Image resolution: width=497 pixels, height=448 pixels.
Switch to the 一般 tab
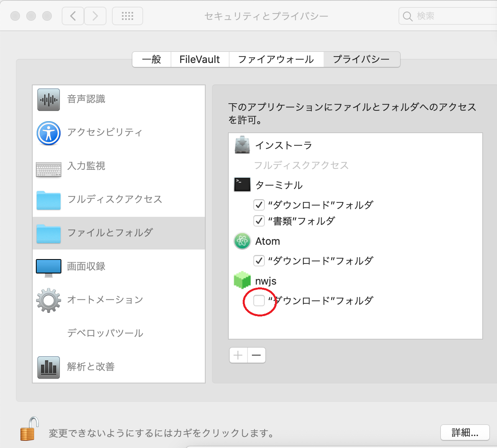(151, 59)
